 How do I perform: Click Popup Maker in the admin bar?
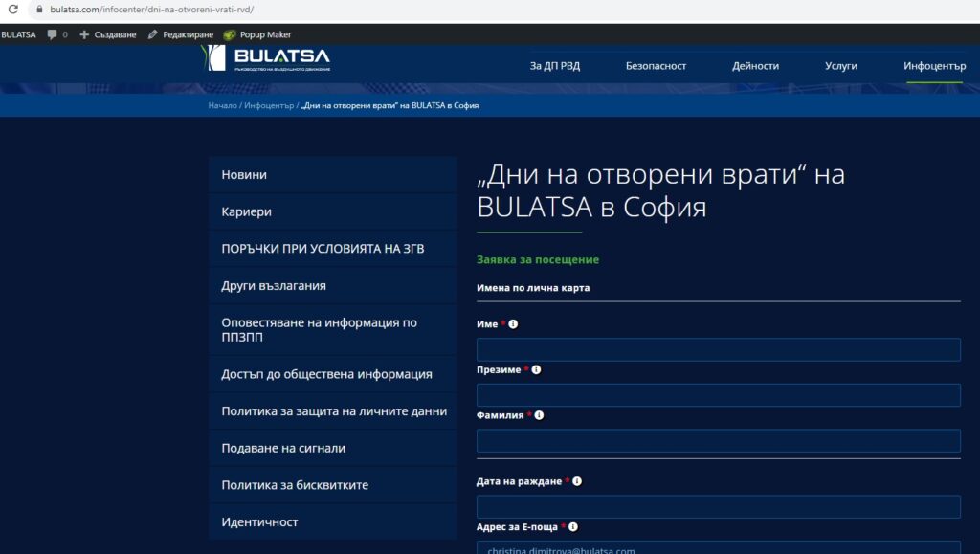pos(266,34)
